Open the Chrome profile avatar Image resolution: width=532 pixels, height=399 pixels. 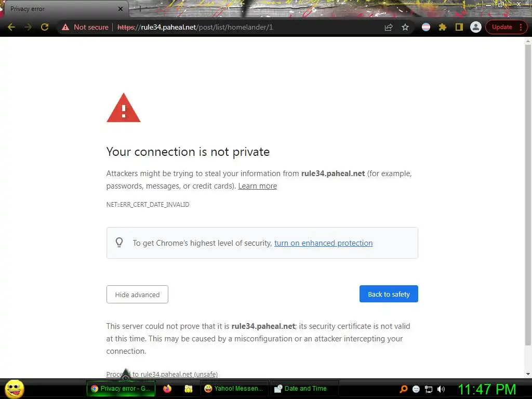476,27
